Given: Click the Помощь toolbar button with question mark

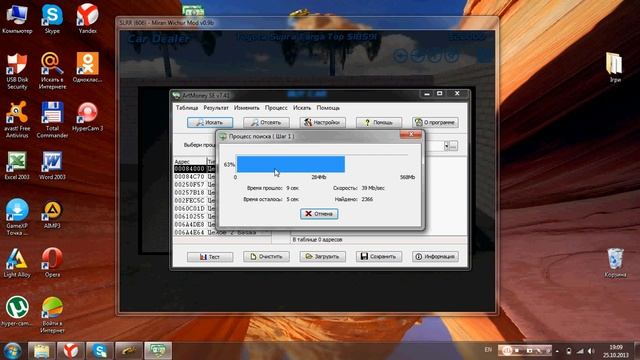Looking at the screenshot, I should click(379, 122).
